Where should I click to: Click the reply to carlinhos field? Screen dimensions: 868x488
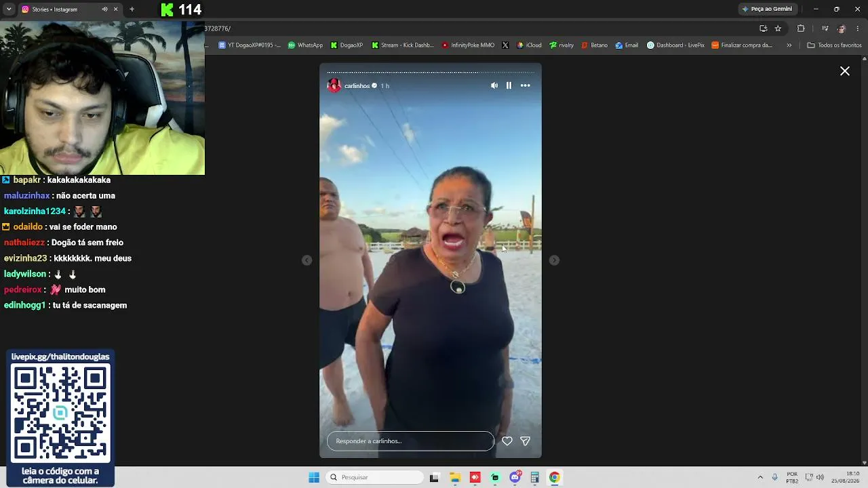[x=410, y=441]
